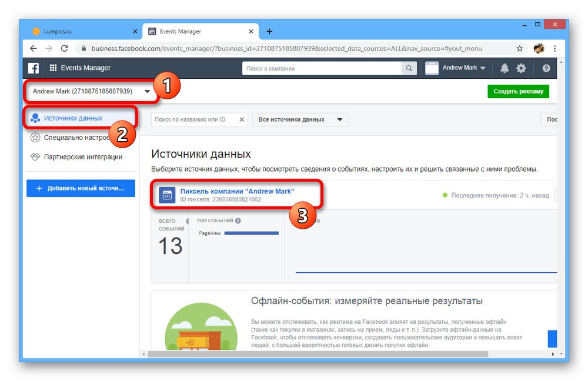Open notifications bell icon
588x381 pixels.
point(505,68)
